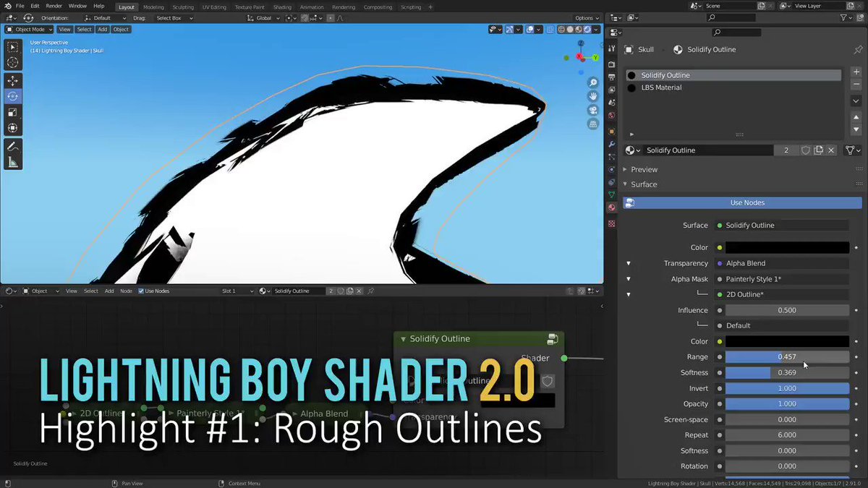Switch to material preview shading
The height and width of the screenshot is (488, 868).
pos(579,30)
